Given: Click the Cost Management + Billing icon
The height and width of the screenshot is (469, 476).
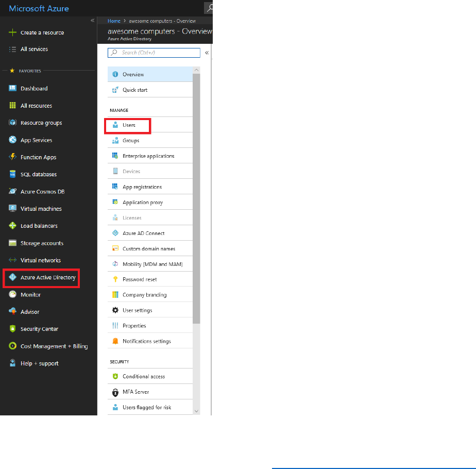Looking at the screenshot, I should coord(12,346).
